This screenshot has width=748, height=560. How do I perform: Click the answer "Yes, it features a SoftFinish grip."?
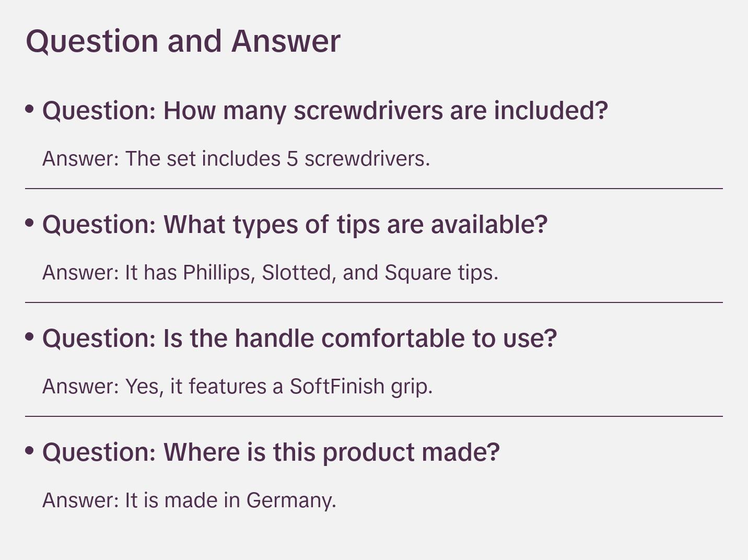tap(237, 387)
